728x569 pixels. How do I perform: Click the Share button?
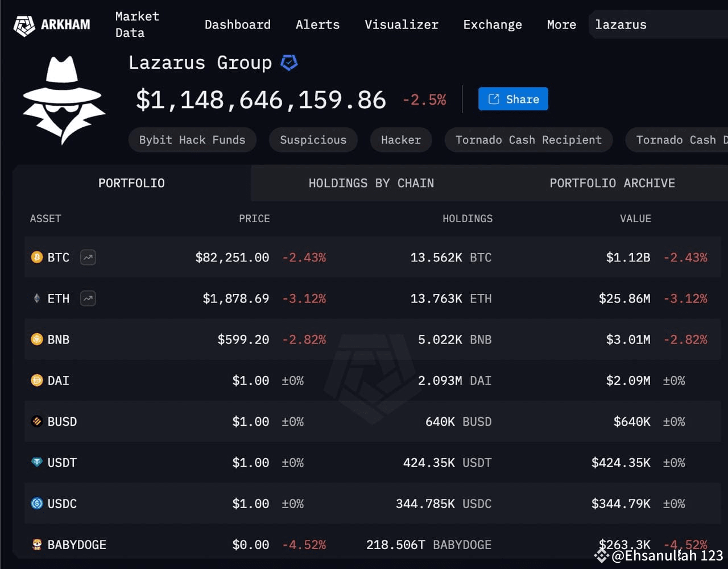512,98
